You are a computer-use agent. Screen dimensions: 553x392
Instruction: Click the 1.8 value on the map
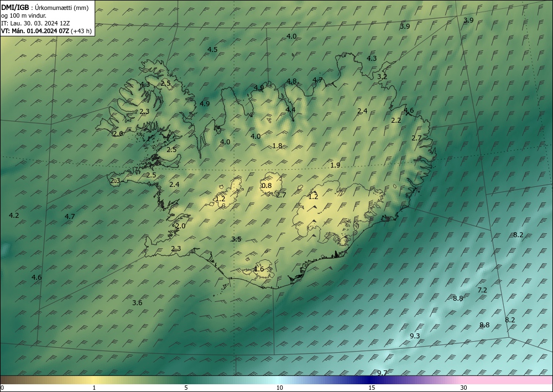pyautogui.click(x=277, y=145)
